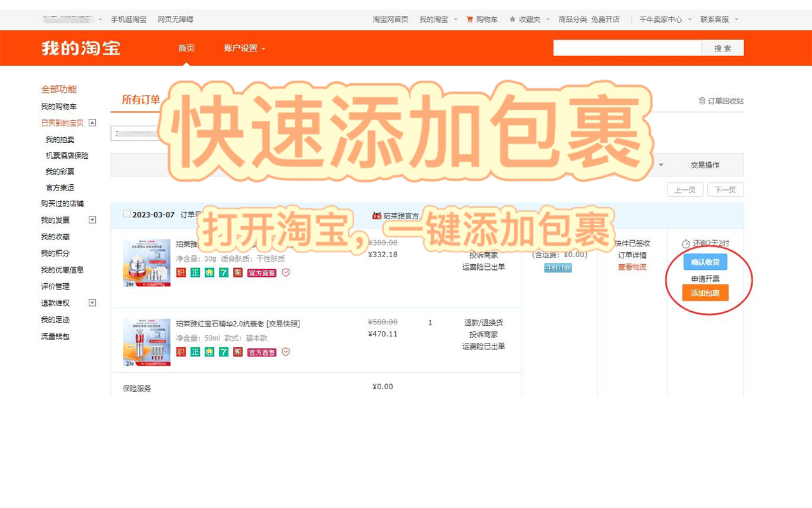
Task: Open the 我的淘宝 dropdown in top bar
Action: point(438,19)
